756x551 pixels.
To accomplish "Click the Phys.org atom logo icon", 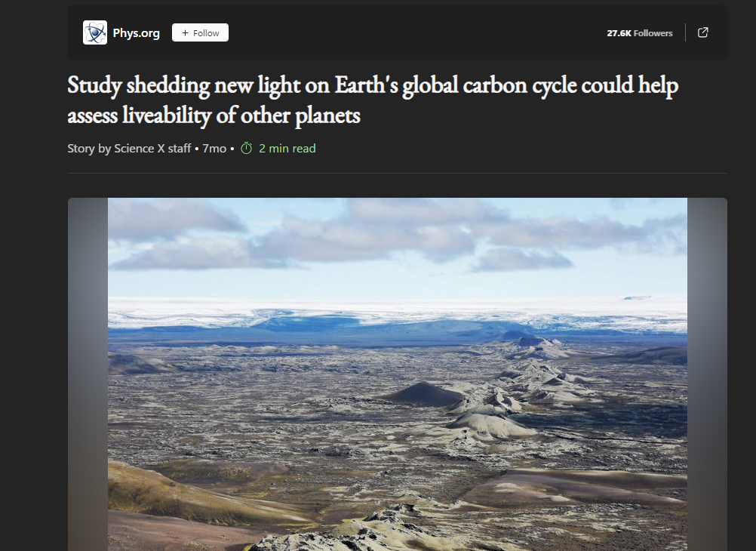I will (95, 32).
